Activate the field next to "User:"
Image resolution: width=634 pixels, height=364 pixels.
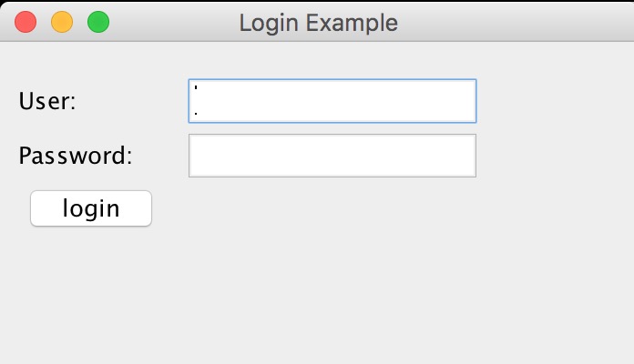tap(332, 101)
